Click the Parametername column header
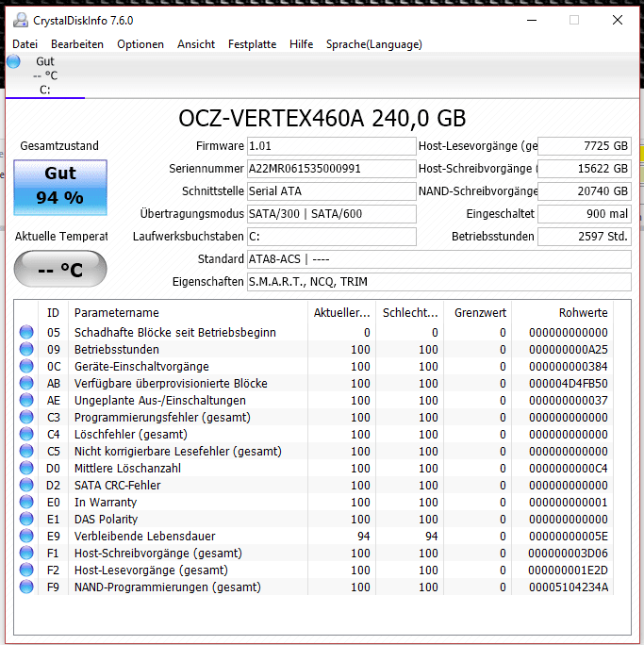644x645 pixels. click(188, 313)
